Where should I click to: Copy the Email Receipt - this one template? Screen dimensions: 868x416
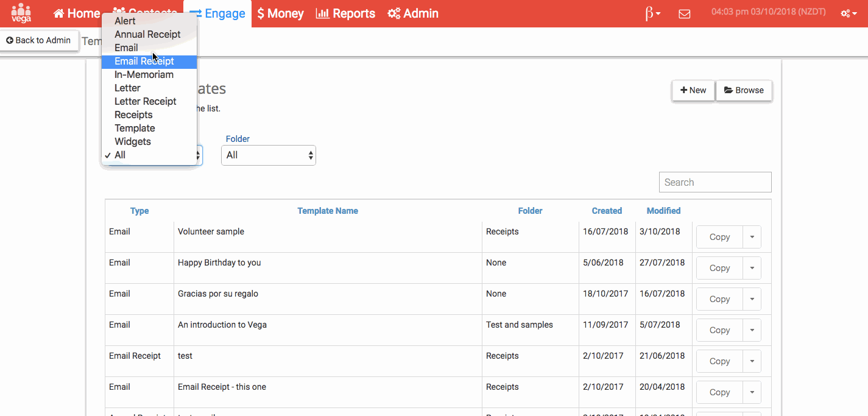(x=719, y=392)
